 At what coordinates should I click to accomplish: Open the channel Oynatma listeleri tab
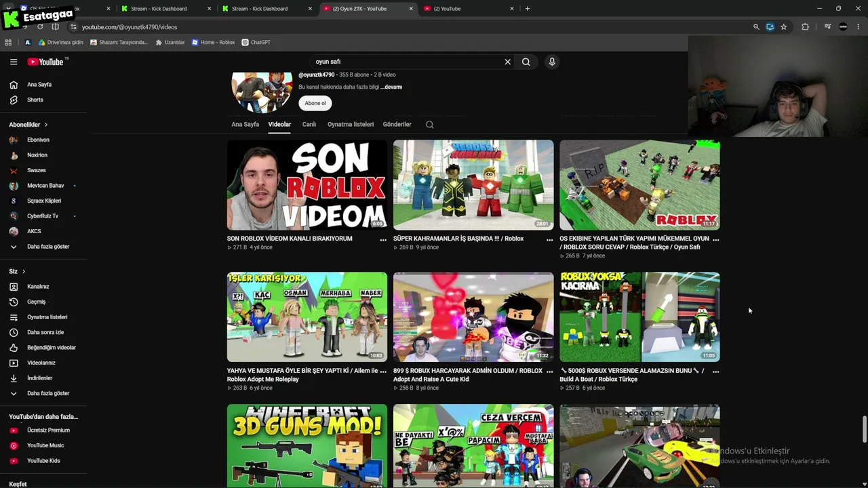point(351,125)
